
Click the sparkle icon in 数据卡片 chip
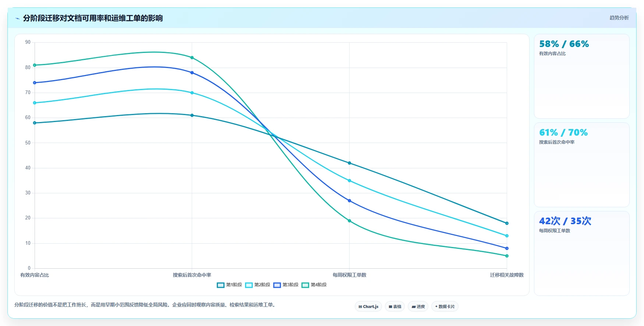pyautogui.click(x=436, y=307)
